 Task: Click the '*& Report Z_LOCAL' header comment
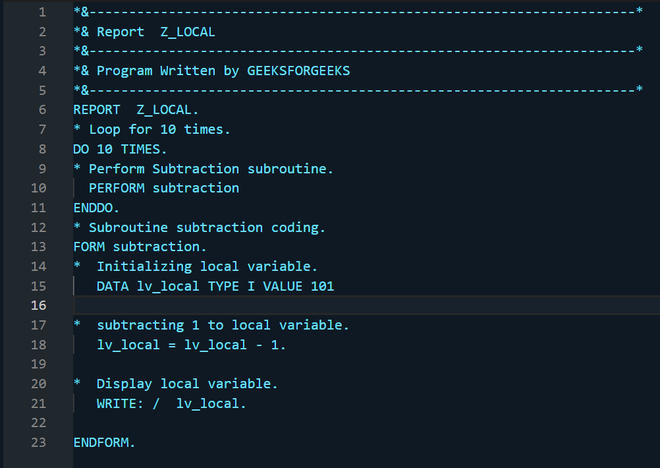[x=144, y=31]
